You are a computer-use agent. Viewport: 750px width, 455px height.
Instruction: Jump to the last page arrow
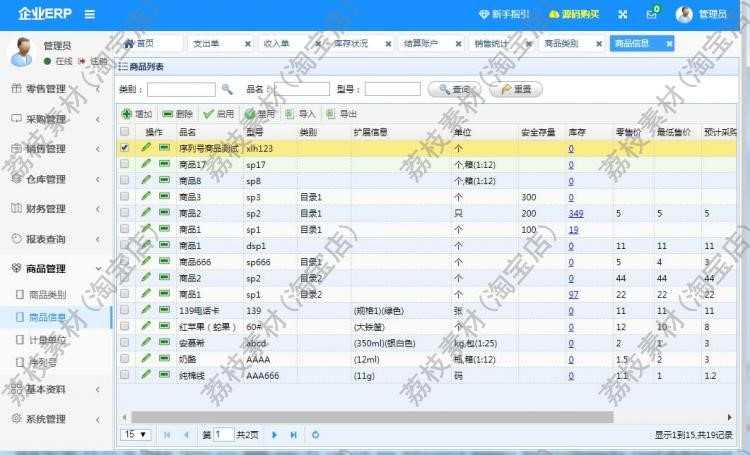click(293, 435)
